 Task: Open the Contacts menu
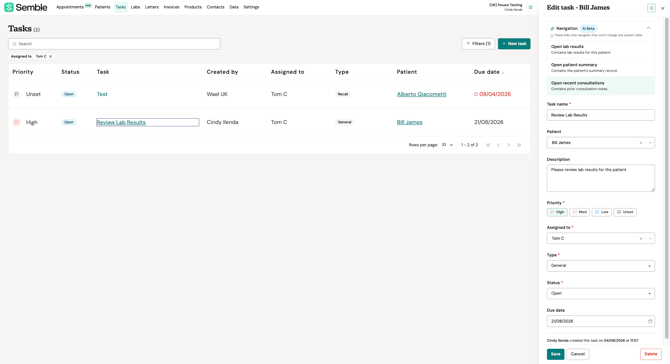tap(215, 7)
